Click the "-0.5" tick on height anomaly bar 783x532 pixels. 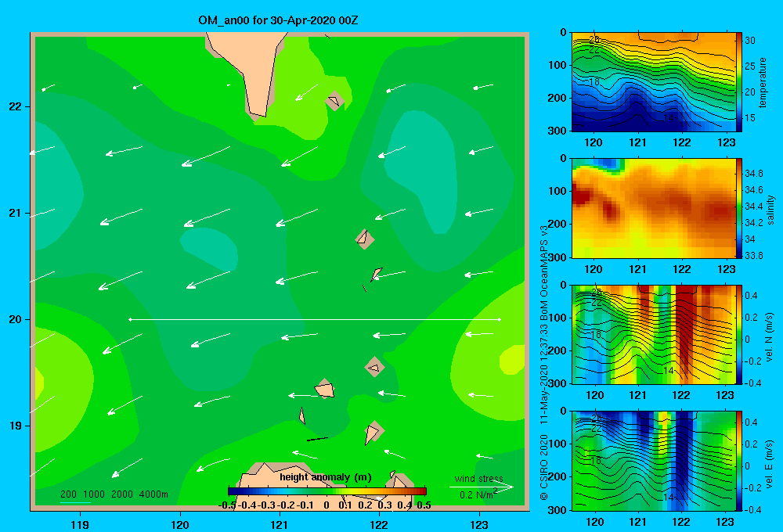[227, 505]
